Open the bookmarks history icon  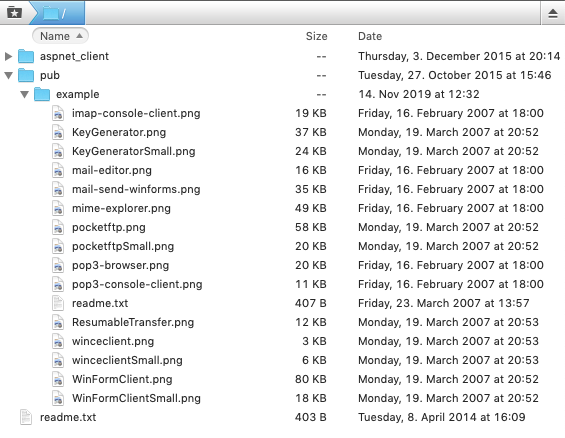tap(14, 13)
